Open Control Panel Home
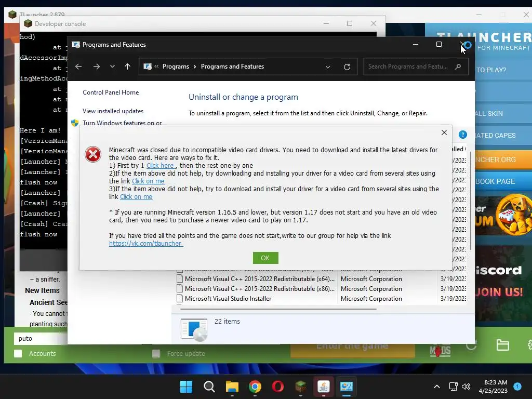Viewport: 532px width, 399px height. click(111, 92)
